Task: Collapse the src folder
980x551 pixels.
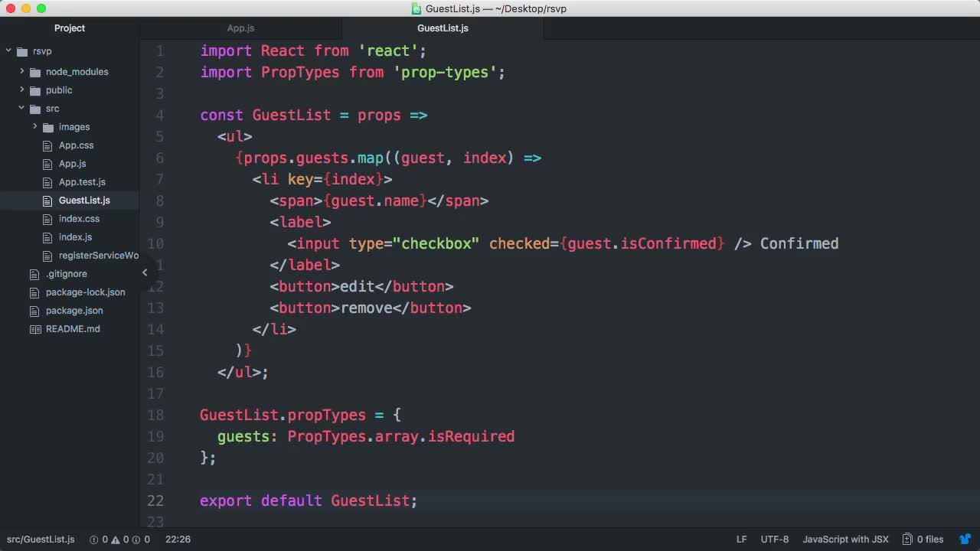Action: click(x=21, y=109)
